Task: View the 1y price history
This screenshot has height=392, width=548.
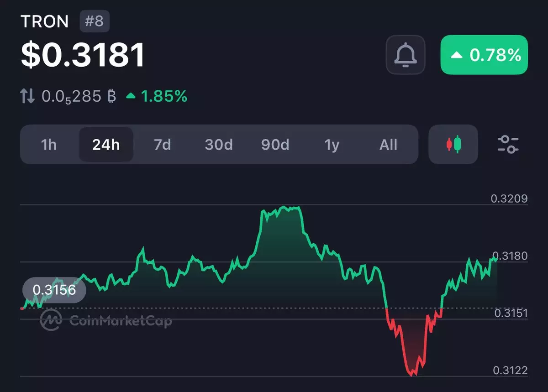Action: (332, 145)
